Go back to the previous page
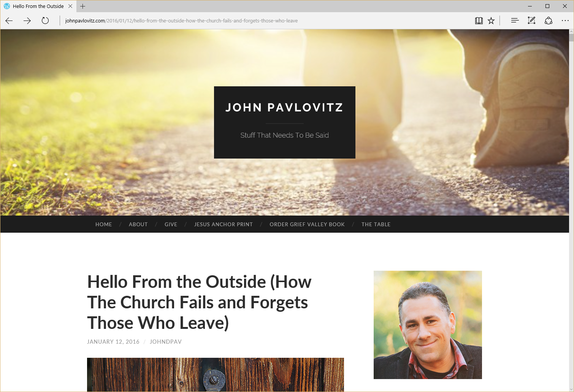The height and width of the screenshot is (392, 574). [x=9, y=21]
